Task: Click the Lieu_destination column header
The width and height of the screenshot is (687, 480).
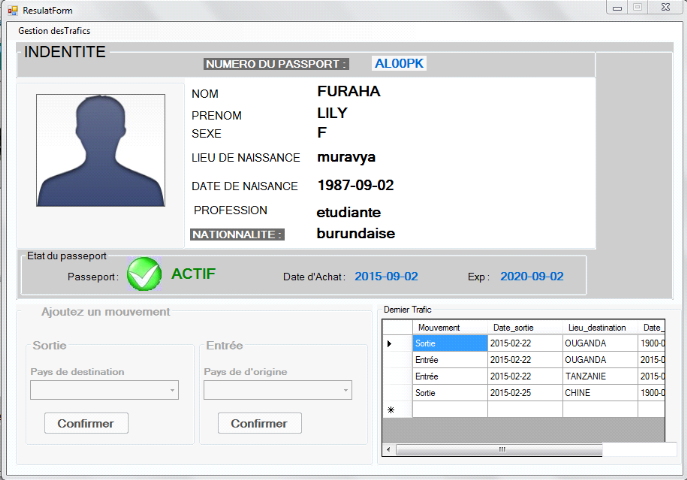Action: pyautogui.click(x=596, y=327)
